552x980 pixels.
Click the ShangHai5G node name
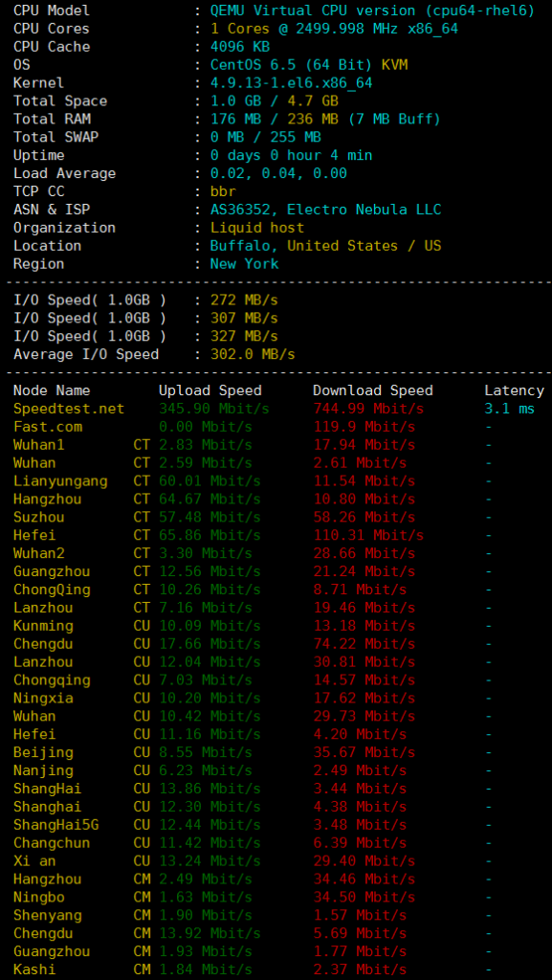[56, 825]
